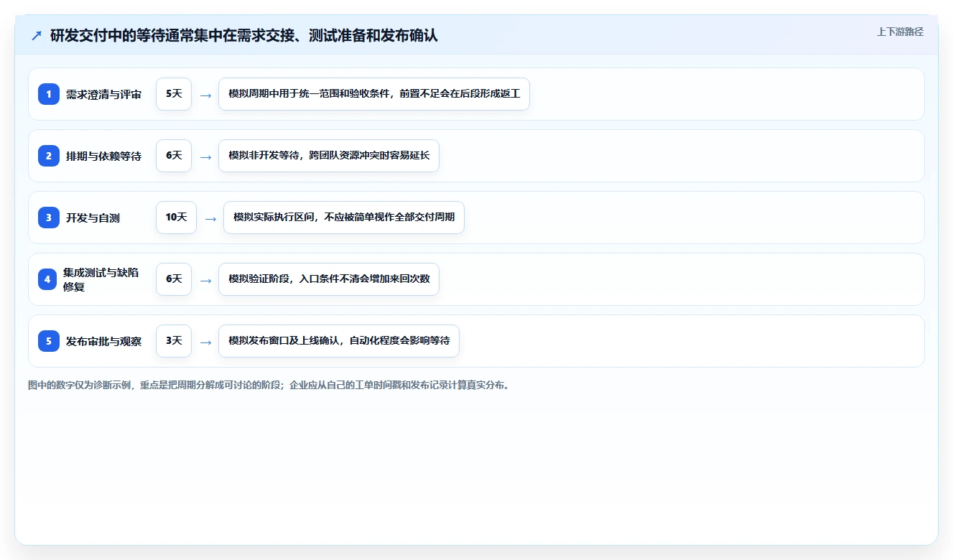Select step number badge 5
Viewport: 953px width, 560px height.
point(49,341)
